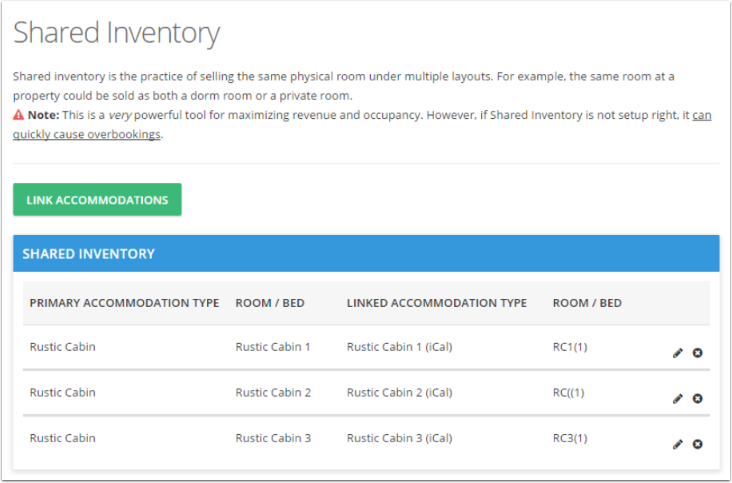Click the Shared Inventory page title

[x=116, y=33]
